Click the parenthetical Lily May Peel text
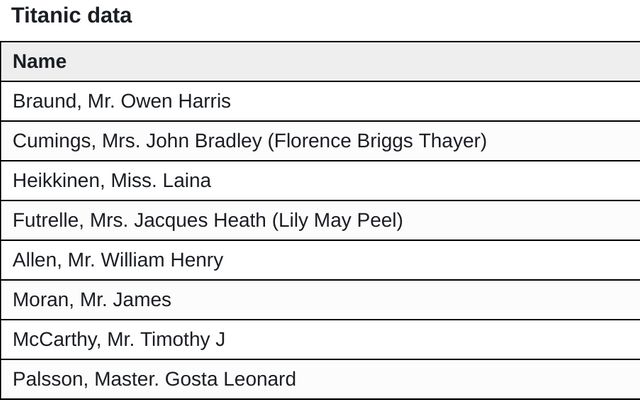This screenshot has height=400, width=640. 337,220
